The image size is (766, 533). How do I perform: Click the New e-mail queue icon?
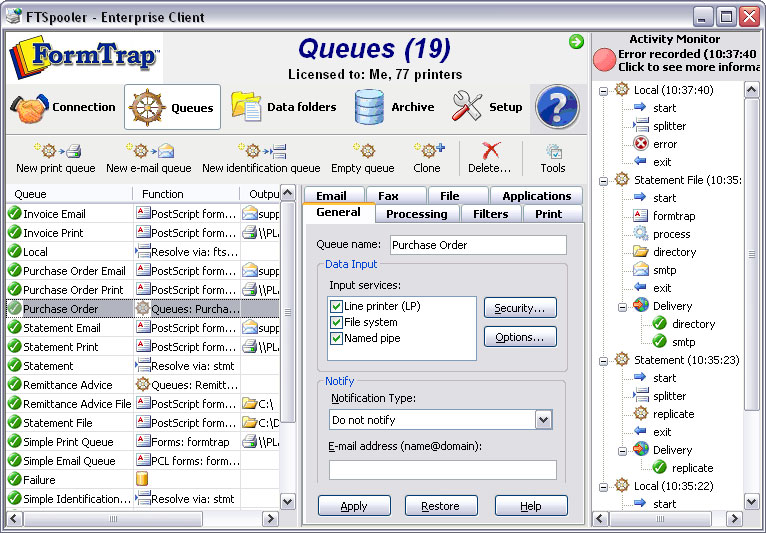pos(148,151)
